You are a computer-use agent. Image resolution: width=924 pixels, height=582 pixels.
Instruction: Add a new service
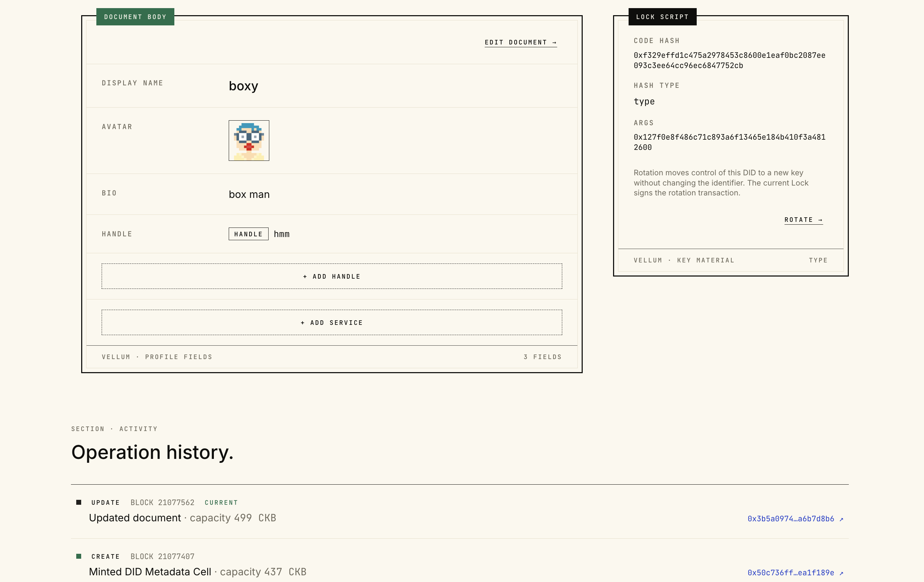(x=332, y=322)
